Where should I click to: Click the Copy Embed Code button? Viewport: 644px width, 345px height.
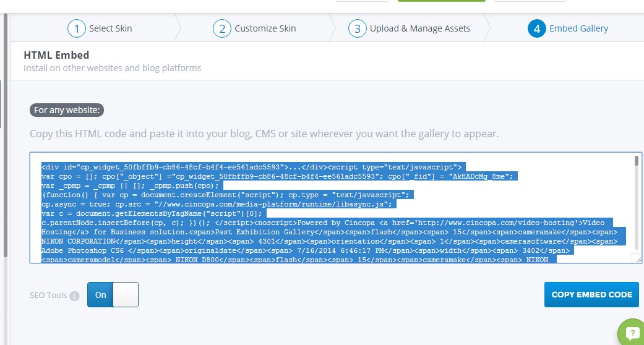[x=591, y=294]
